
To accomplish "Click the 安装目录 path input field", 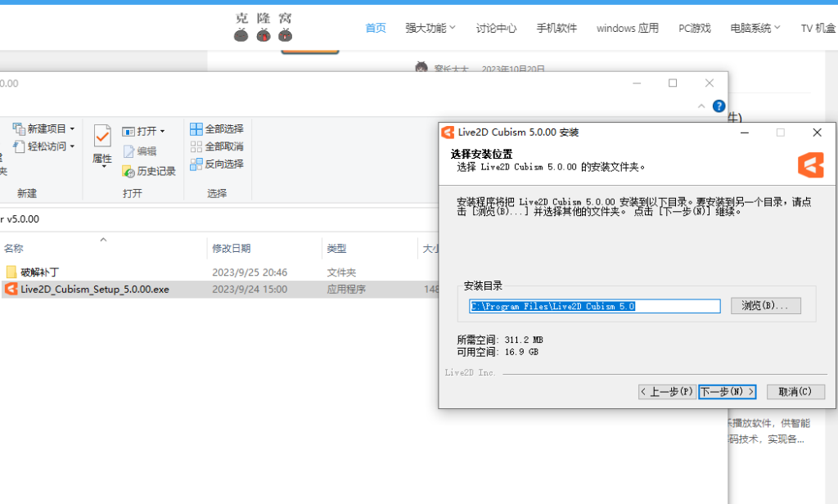I will (x=595, y=306).
